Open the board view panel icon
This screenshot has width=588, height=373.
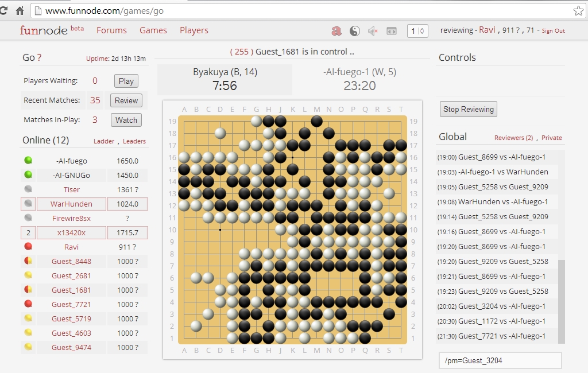(392, 30)
